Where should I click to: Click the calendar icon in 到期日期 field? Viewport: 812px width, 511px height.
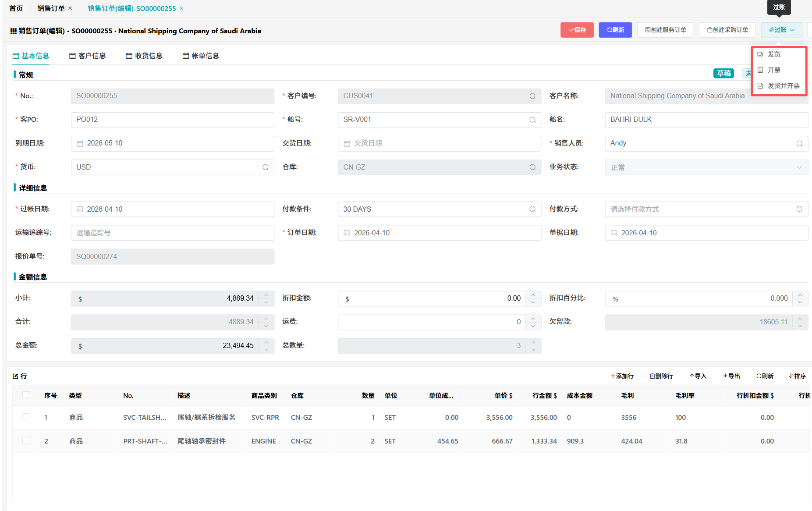pyautogui.click(x=80, y=144)
